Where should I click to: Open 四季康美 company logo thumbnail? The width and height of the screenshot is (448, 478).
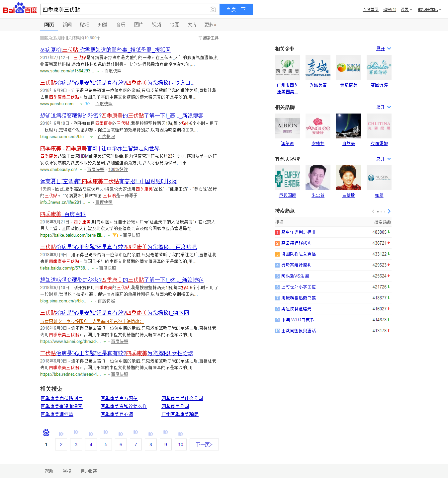coord(287,68)
